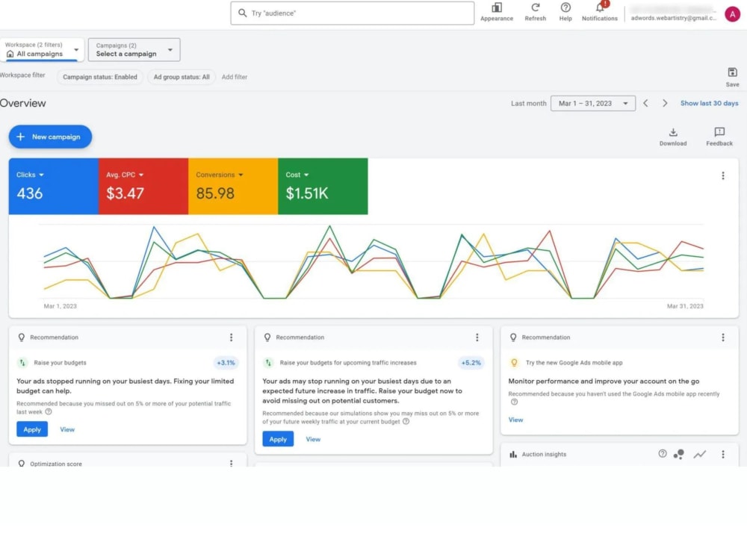
Task: View the Raise your budgets recommendation
Action: (67, 429)
